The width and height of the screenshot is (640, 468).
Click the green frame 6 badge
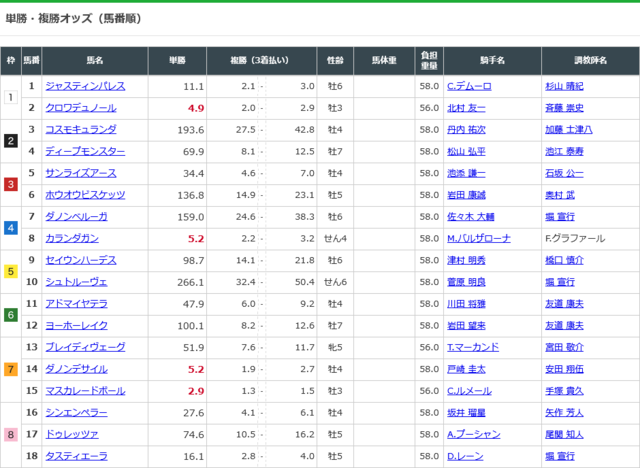pos(11,315)
